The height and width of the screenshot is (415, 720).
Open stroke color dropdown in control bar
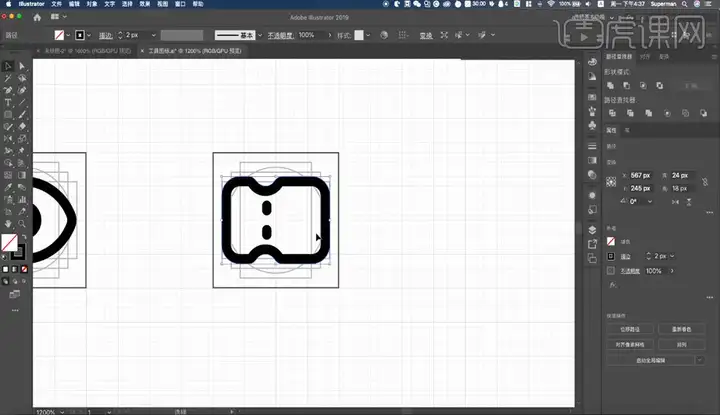pyautogui.click(x=89, y=35)
